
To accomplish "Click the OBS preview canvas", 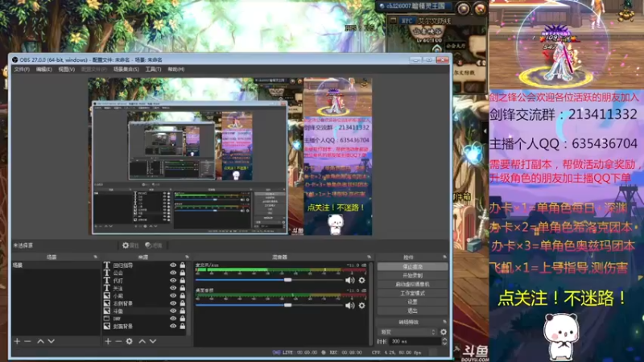I will coord(230,156).
